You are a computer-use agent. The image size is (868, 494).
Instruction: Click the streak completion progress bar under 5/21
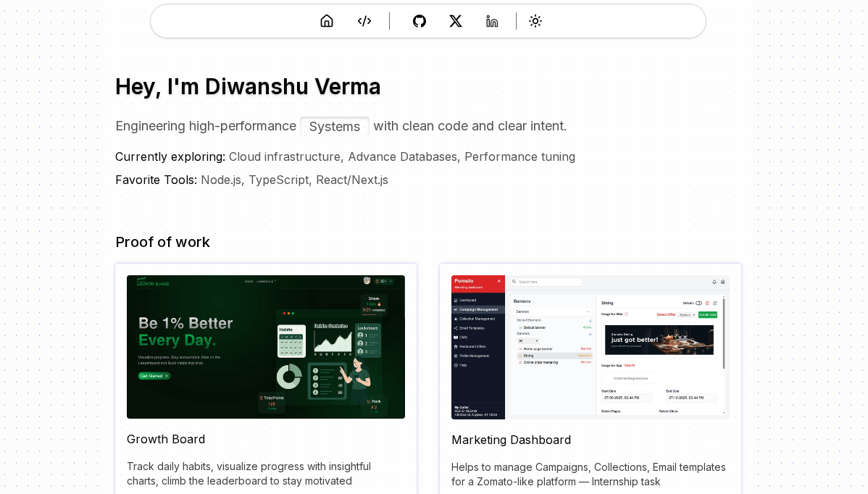point(369,314)
